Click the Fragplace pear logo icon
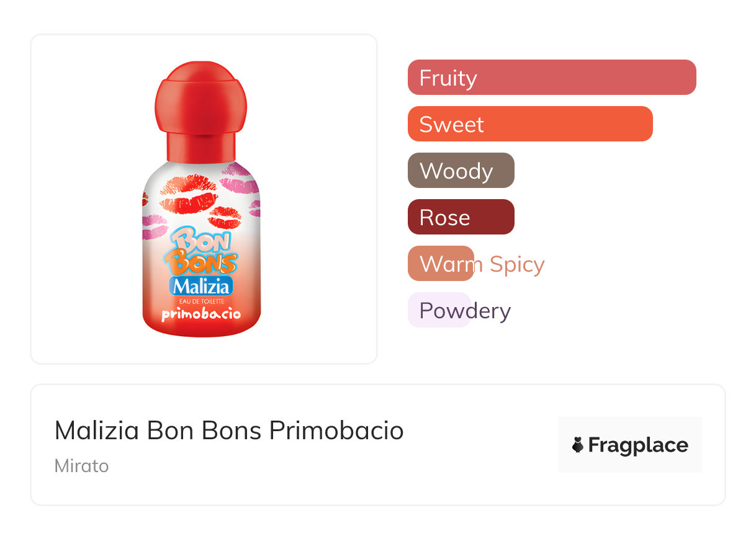This screenshot has height=536, width=756. point(578,445)
